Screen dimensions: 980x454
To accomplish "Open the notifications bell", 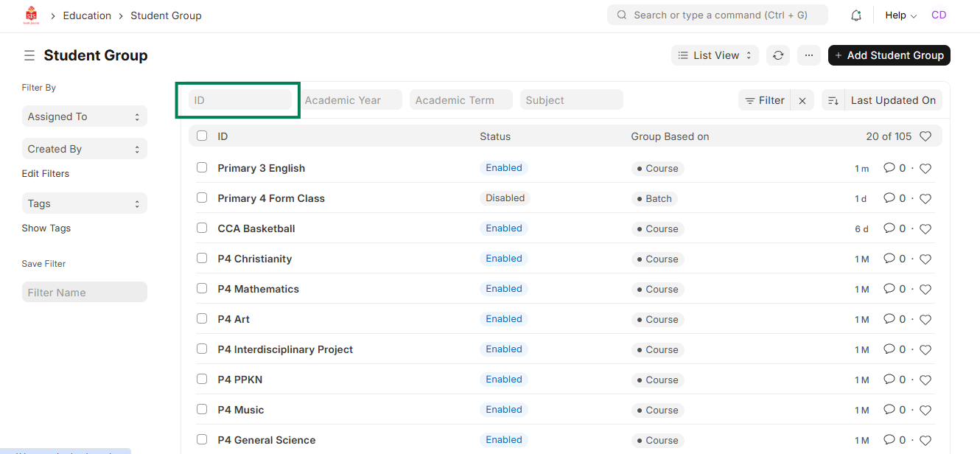I will [x=855, y=15].
